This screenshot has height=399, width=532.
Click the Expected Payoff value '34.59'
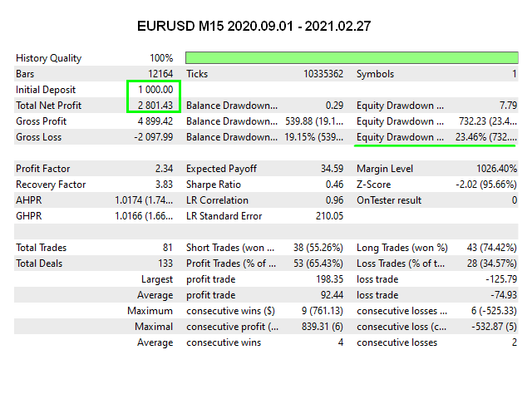point(332,169)
